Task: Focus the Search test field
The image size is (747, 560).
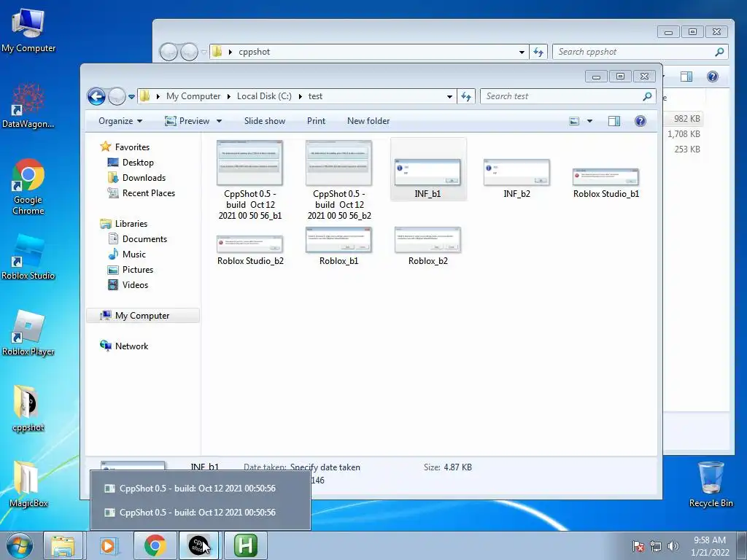Action: tap(568, 96)
